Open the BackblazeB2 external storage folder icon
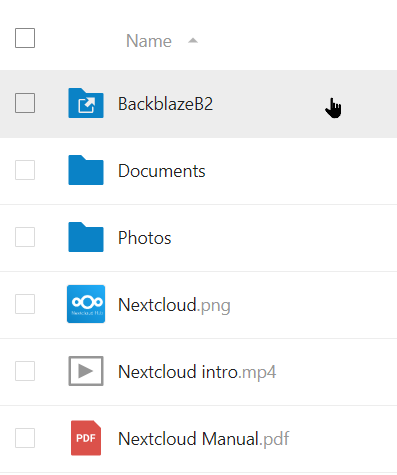 [x=86, y=103]
